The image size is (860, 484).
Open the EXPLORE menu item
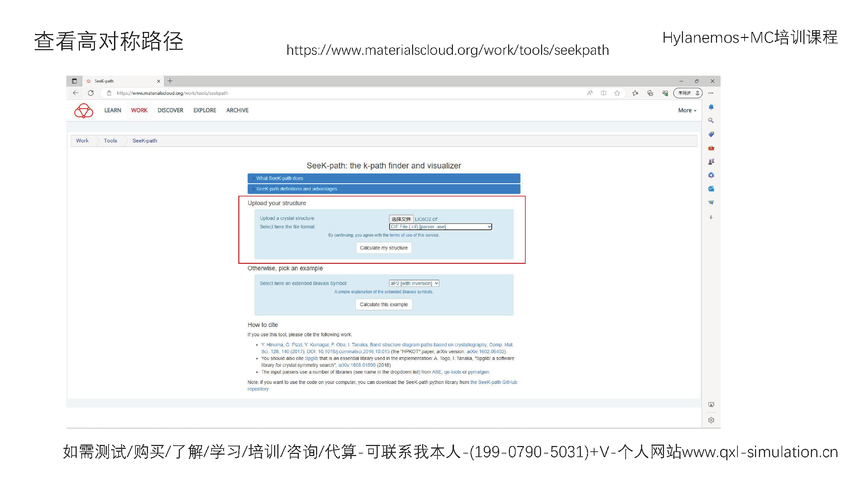click(205, 110)
